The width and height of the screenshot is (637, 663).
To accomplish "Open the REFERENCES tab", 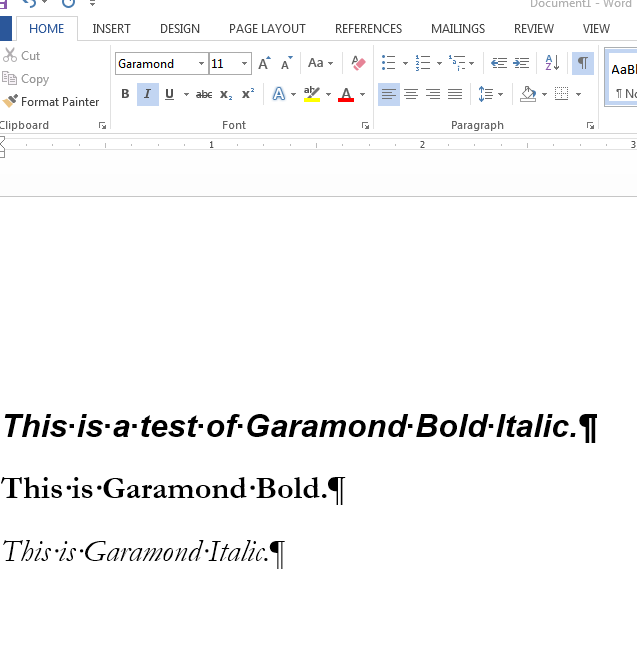I will coord(368,29).
